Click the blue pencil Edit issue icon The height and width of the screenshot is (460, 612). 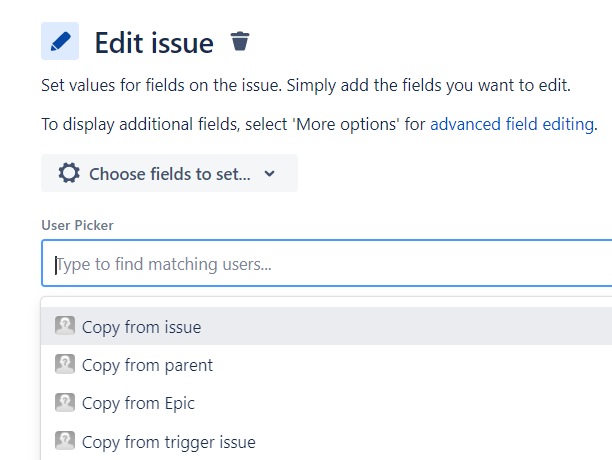click(60, 41)
